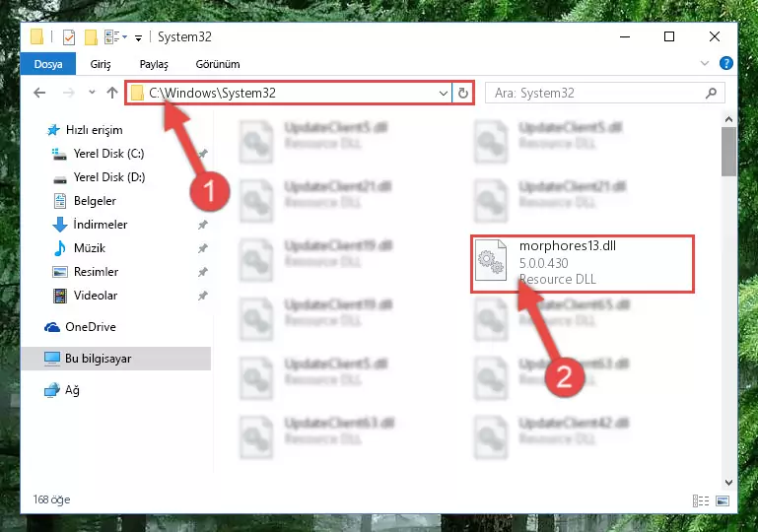Open Yerel Disk (D:) in the sidebar
The image size is (758, 532).
[x=108, y=177]
